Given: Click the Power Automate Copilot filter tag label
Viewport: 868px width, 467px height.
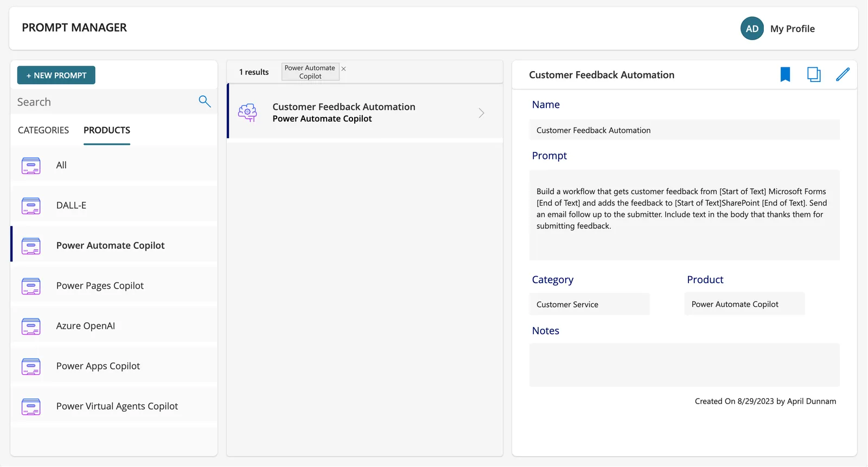Looking at the screenshot, I should point(310,72).
